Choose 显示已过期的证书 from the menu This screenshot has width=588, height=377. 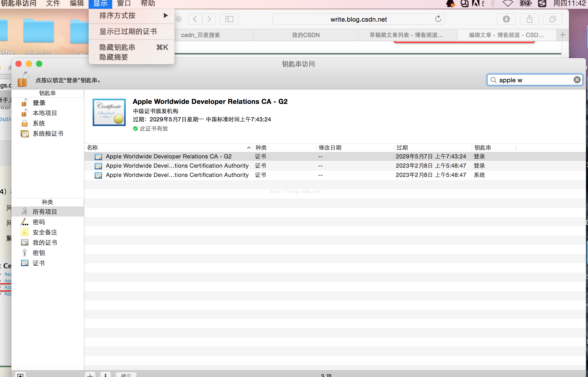[132, 32]
